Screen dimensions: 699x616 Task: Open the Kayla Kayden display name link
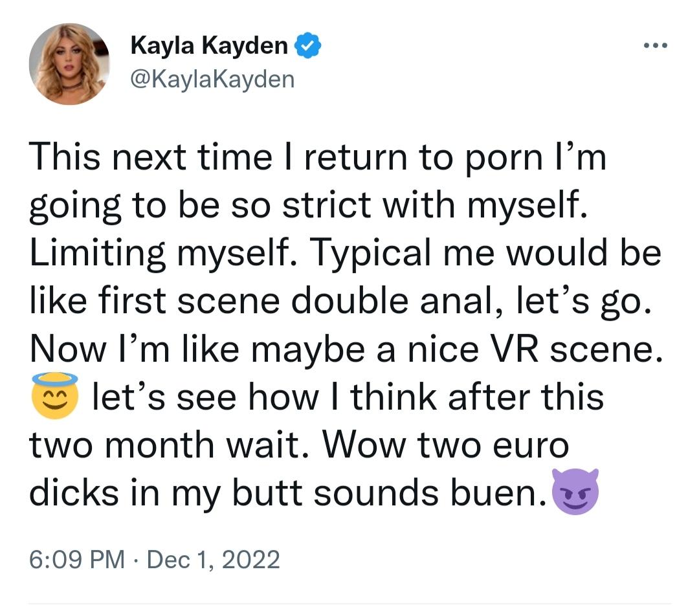[209, 45]
